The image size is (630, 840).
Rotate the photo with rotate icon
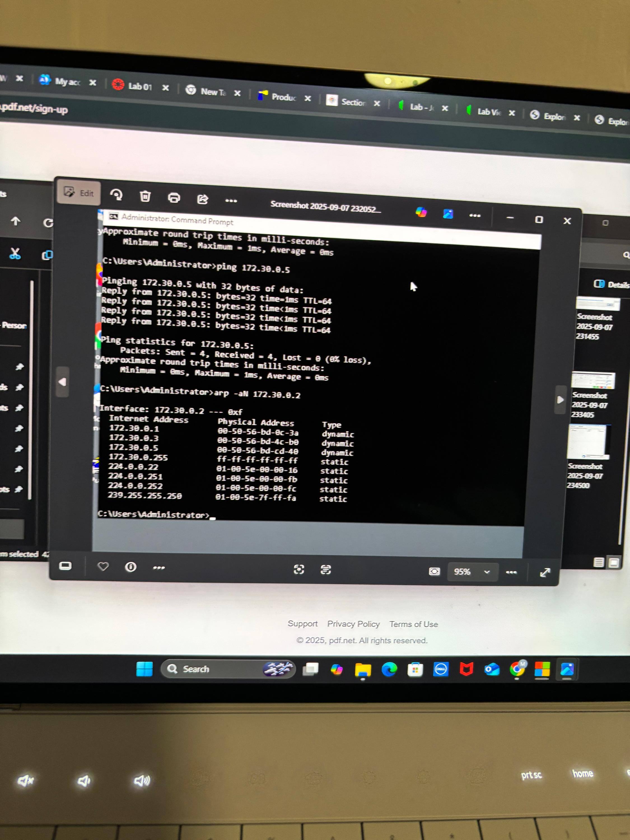116,195
